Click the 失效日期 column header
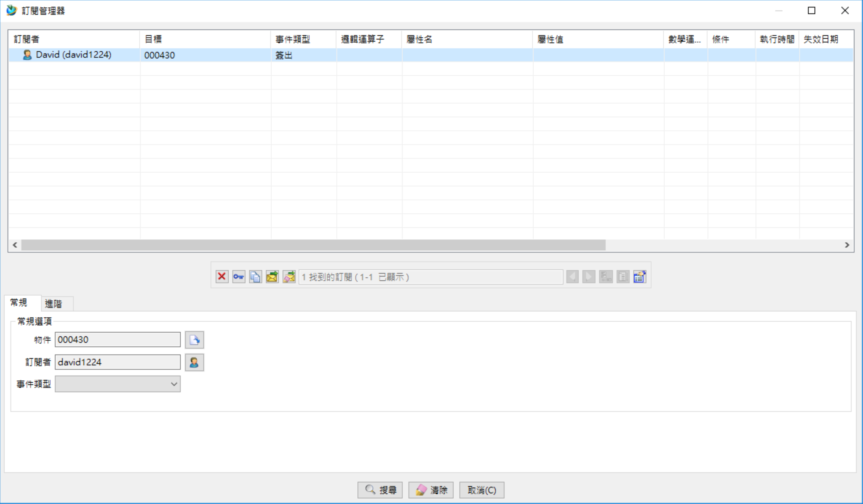 [x=826, y=39]
